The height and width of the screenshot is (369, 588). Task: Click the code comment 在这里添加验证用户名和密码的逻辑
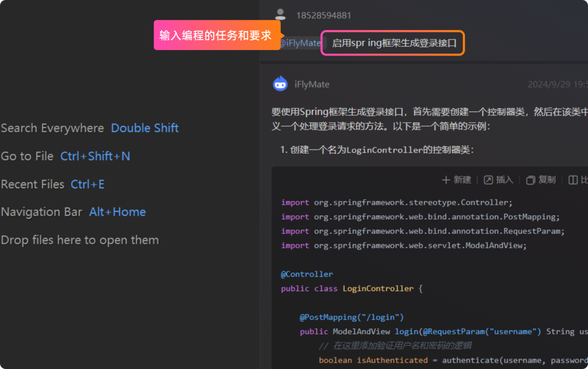395,346
